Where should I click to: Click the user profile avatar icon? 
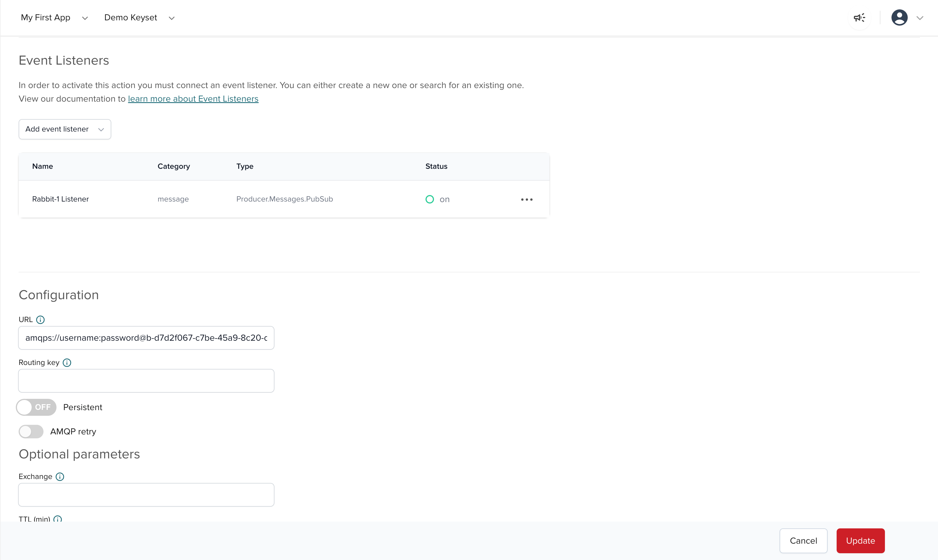900,17
